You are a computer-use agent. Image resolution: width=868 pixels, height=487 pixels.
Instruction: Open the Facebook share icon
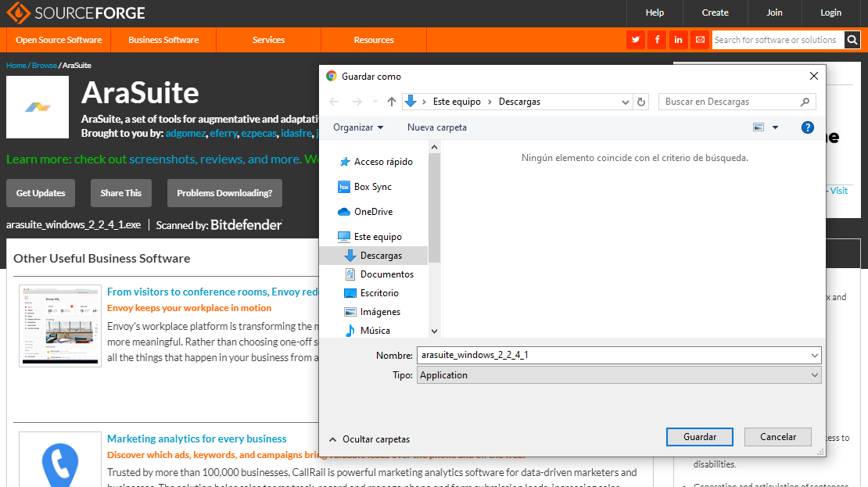point(657,40)
